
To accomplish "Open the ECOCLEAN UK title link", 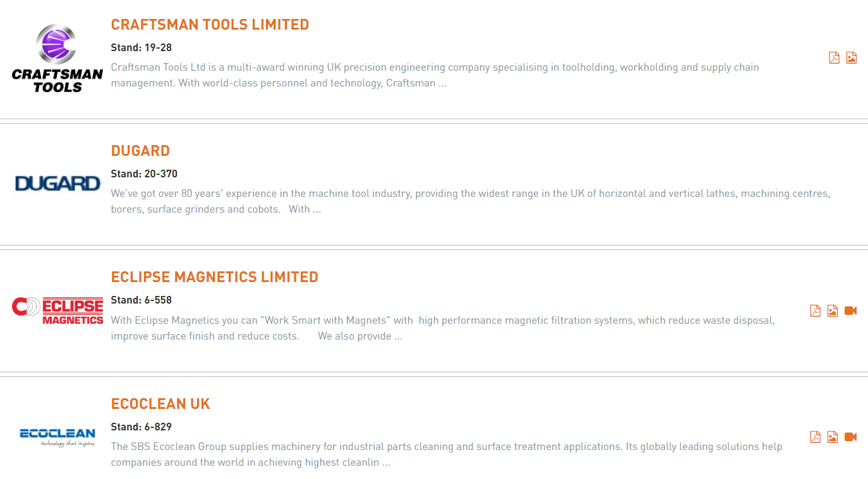I will pyautogui.click(x=160, y=404).
